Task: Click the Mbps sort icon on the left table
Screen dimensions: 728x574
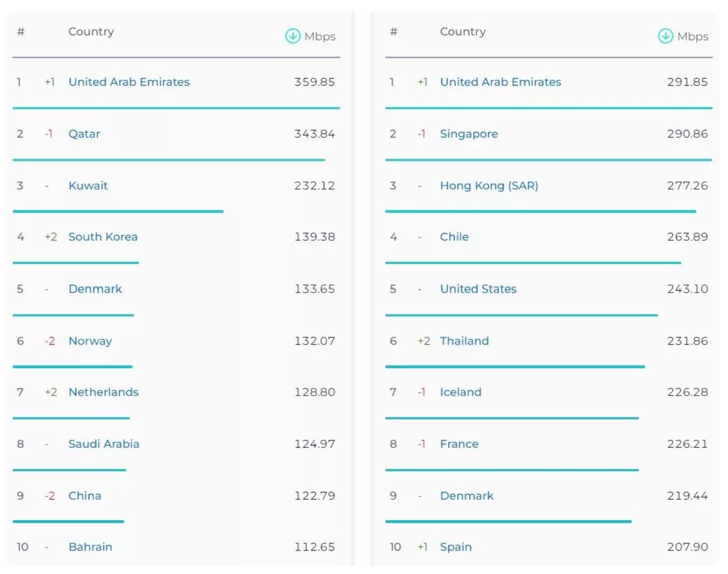Action: point(293,36)
